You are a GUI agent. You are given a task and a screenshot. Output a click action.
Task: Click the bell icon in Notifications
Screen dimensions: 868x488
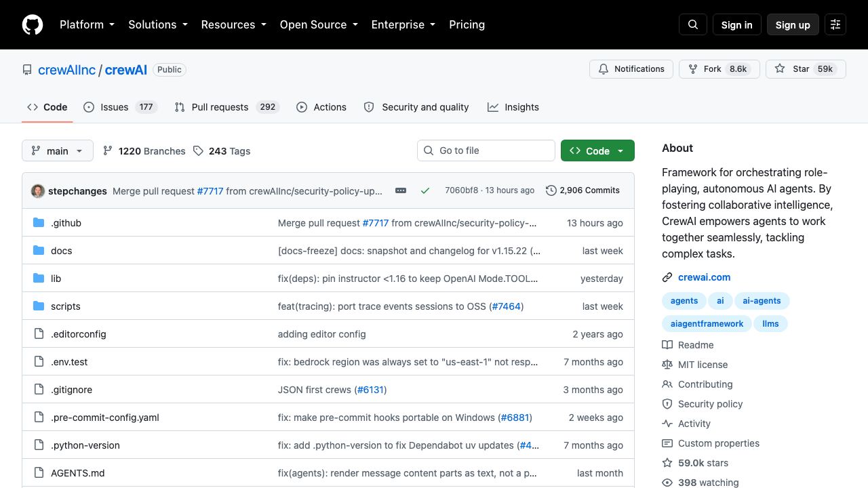pos(604,69)
